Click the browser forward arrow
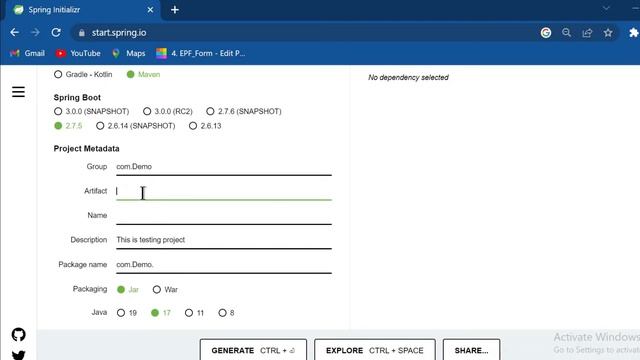640x360 pixels. [x=35, y=33]
